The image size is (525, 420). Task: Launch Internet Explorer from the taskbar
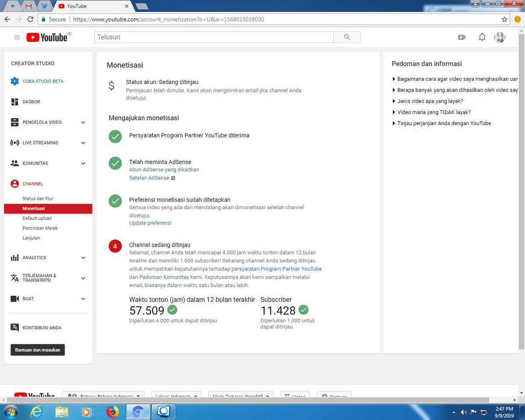tap(37, 412)
